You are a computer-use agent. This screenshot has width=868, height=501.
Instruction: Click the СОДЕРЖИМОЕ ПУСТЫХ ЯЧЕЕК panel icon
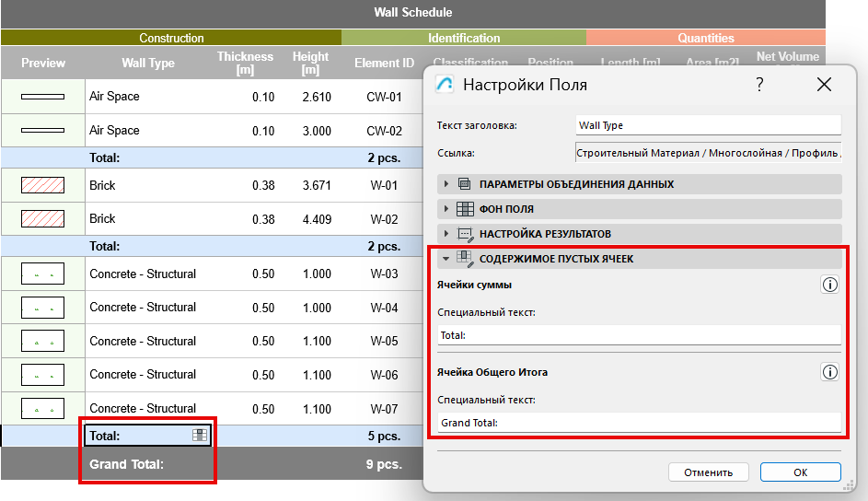(x=465, y=259)
